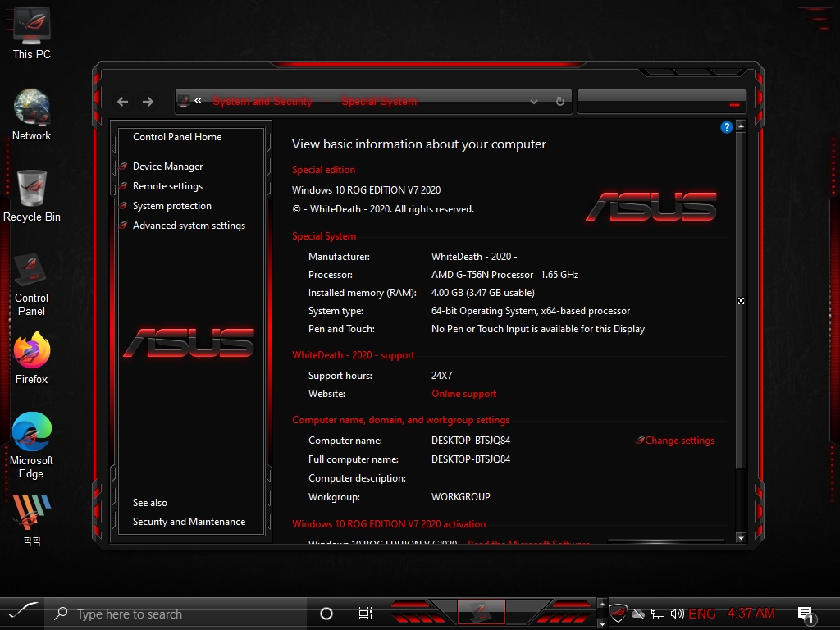Click the vertical scrollbar thumb in System window
Viewport: 840px width, 630px height.
click(741, 300)
